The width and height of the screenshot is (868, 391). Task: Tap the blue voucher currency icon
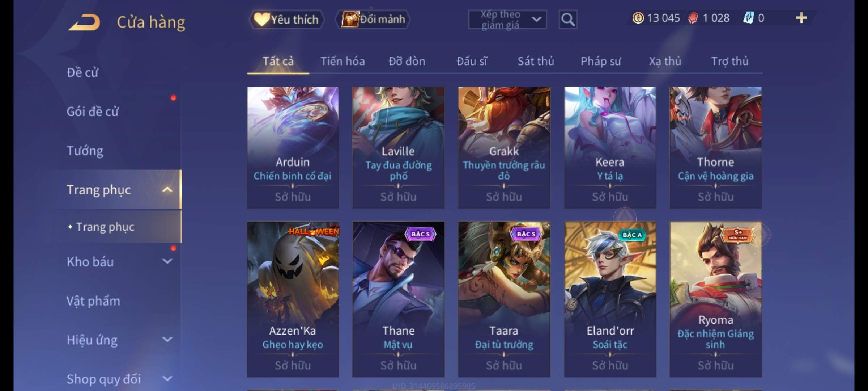point(748,18)
